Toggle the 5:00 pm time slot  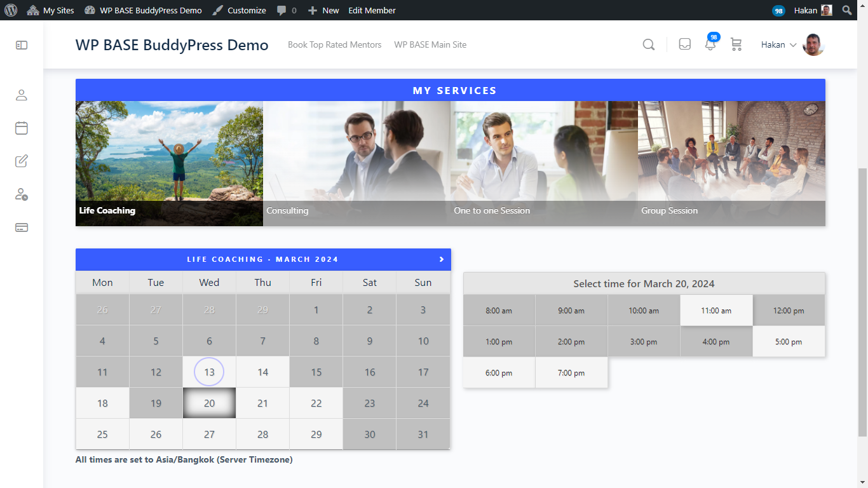[x=789, y=341]
